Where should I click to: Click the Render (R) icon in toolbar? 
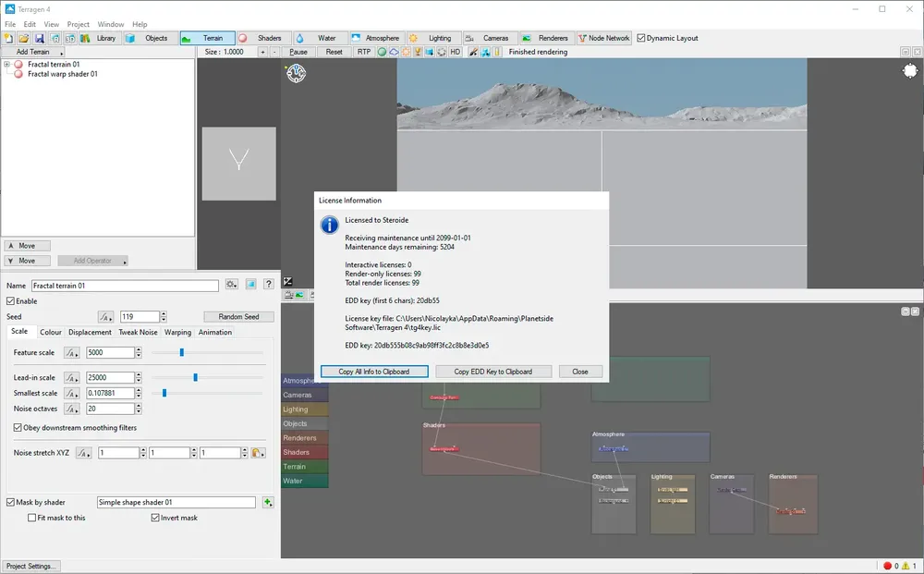[55, 38]
